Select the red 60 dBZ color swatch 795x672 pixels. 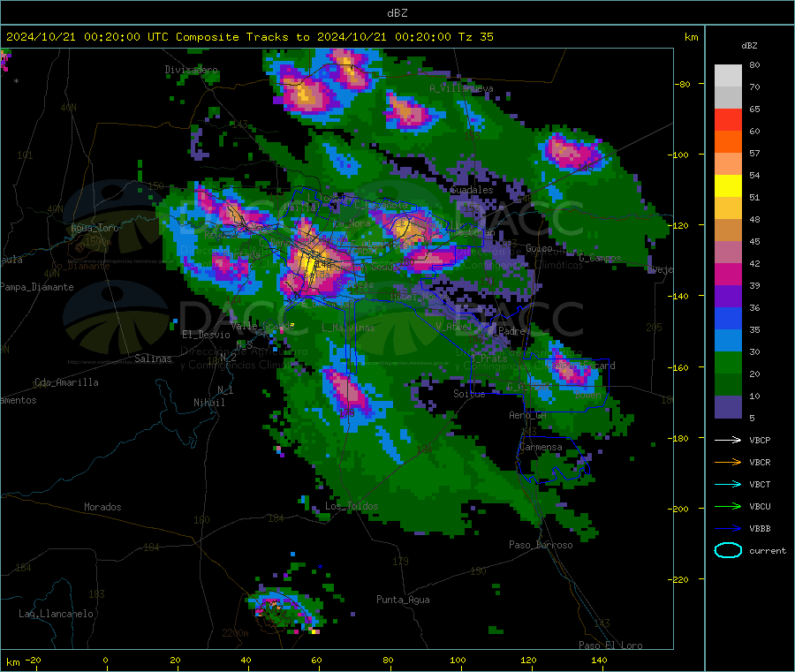pos(728,119)
